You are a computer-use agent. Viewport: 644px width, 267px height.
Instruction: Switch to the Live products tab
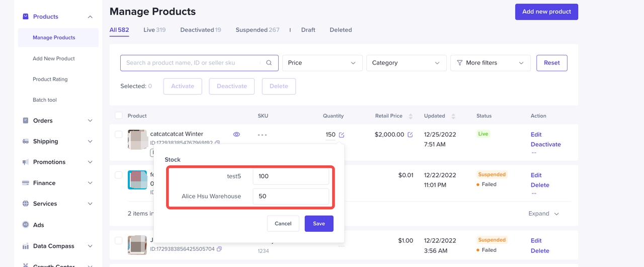(x=154, y=30)
